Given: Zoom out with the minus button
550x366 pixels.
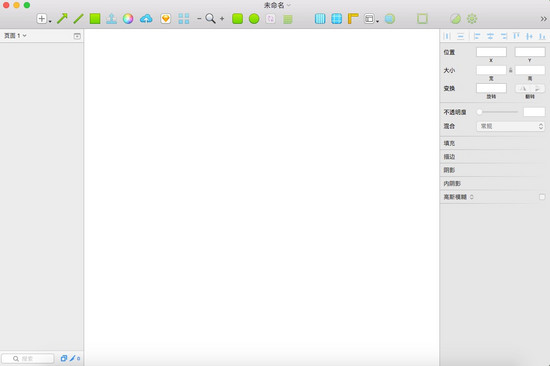Looking at the screenshot, I should (199, 19).
